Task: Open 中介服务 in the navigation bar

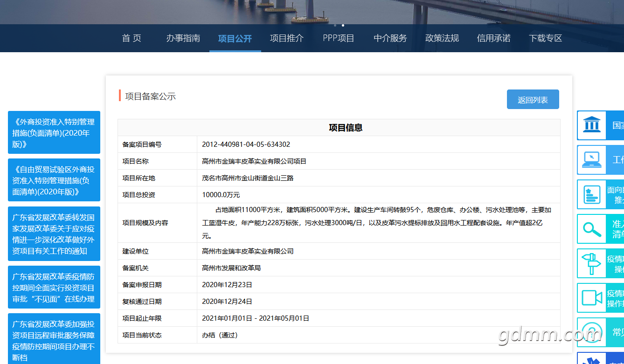Action: 390,38
